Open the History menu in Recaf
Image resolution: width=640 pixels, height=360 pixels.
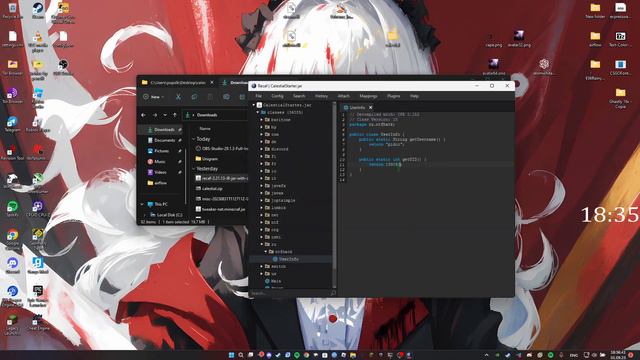pyautogui.click(x=321, y=96)
